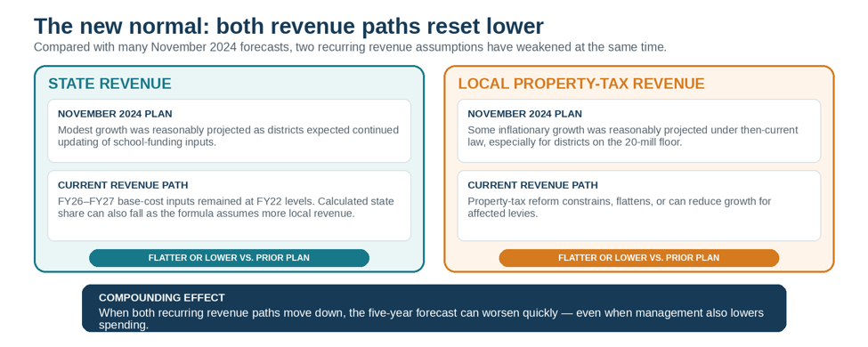Click the slide title about revenue paths

point(289,27)
